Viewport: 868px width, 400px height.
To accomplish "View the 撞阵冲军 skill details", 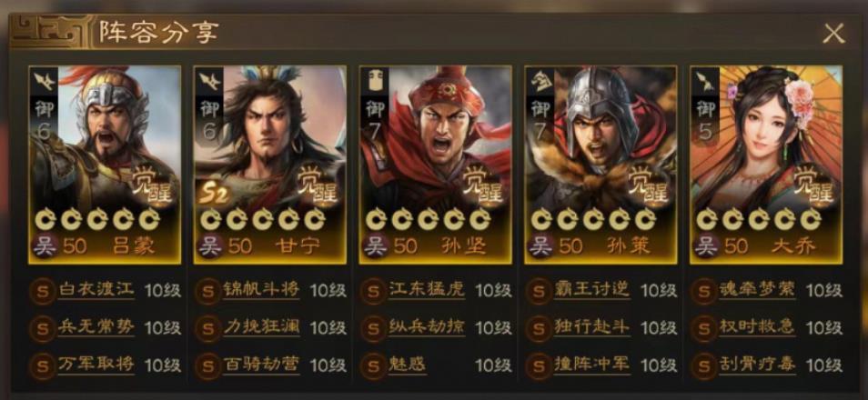I will coord(591,364).
